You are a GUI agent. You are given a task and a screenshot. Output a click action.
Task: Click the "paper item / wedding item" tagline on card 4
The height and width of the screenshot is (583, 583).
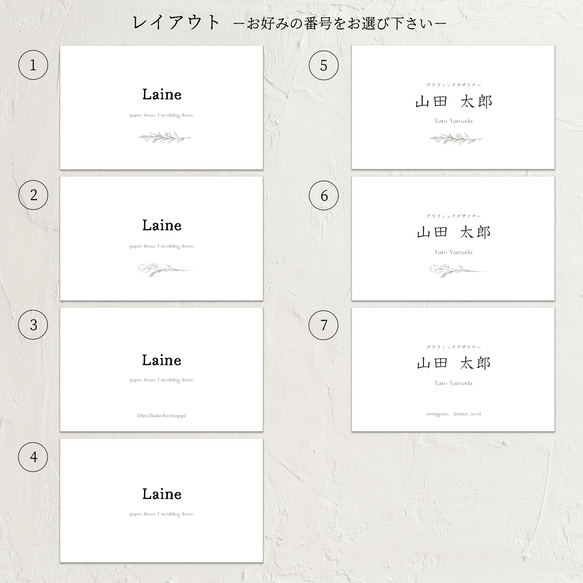(x=162, y=515)
